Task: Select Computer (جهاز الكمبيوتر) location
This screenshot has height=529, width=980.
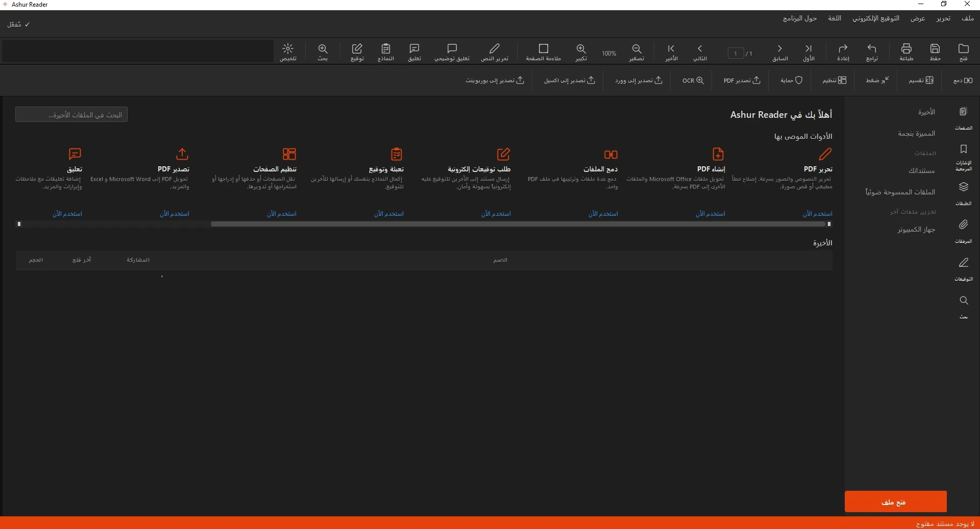Action: pyautogui.click(x=917, y=230)
